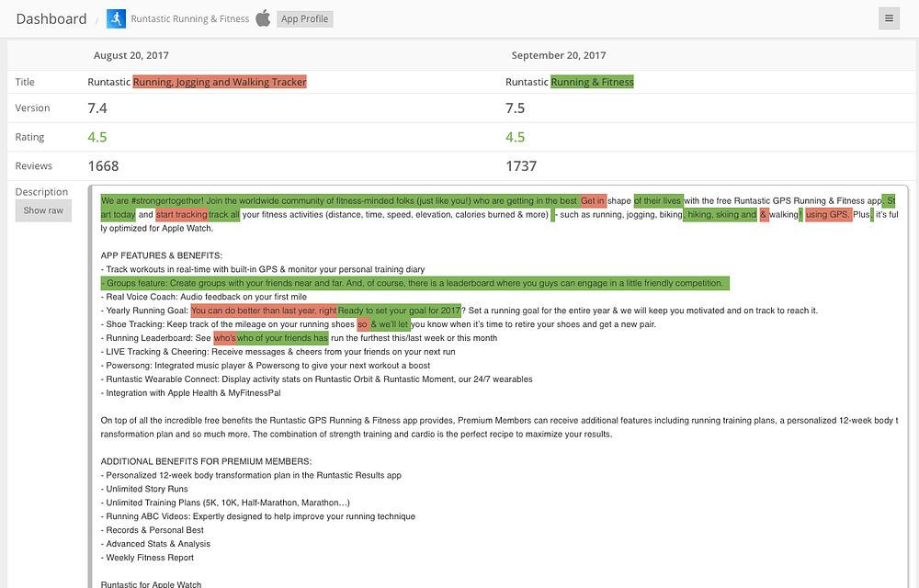The height and width of the screenshot is (588, 919).
Task: Click the Weekly Fitness Report line
Action: point(147,558)
